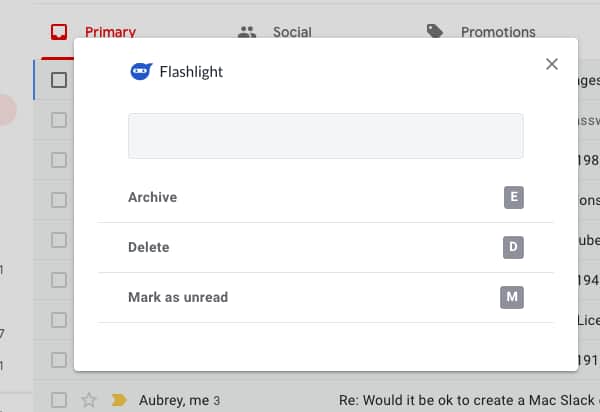
Task: Tick the checkbox on Aubrey, me row
Action: click(x=59, y=400)
